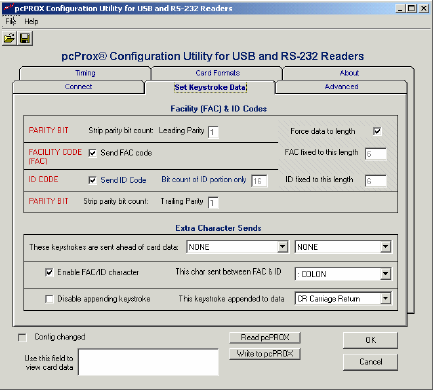Minimize the pcPROX window
Screen dimensions: 433x390
[401, 8]
